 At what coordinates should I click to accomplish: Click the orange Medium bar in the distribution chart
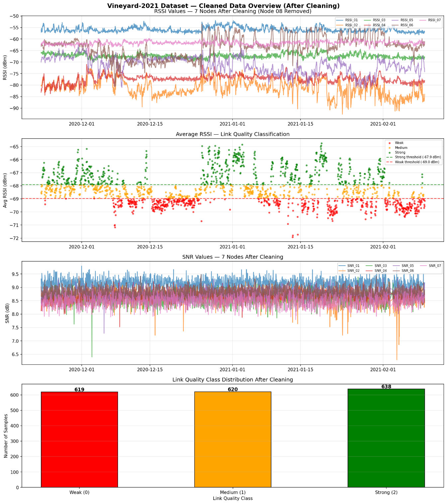coord(233,440)
